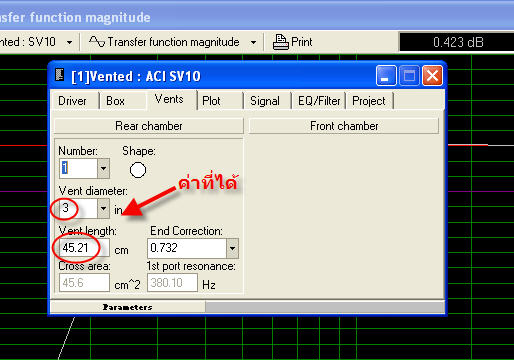
Task: Switch to the Project tab
Action: point(369,101)
